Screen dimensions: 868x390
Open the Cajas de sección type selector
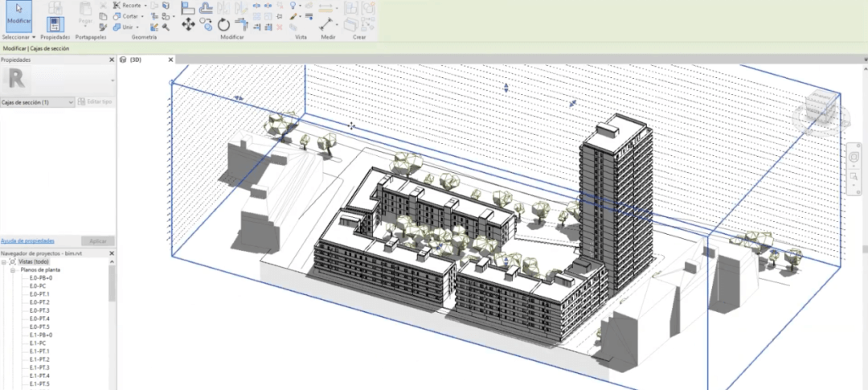38,102
